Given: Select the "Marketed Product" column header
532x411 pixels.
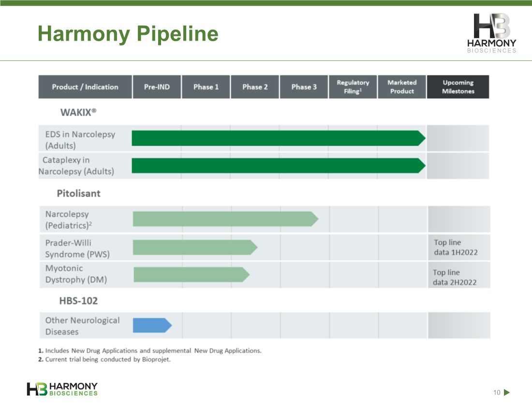Looking at the screenshot, I should [402, 87].
